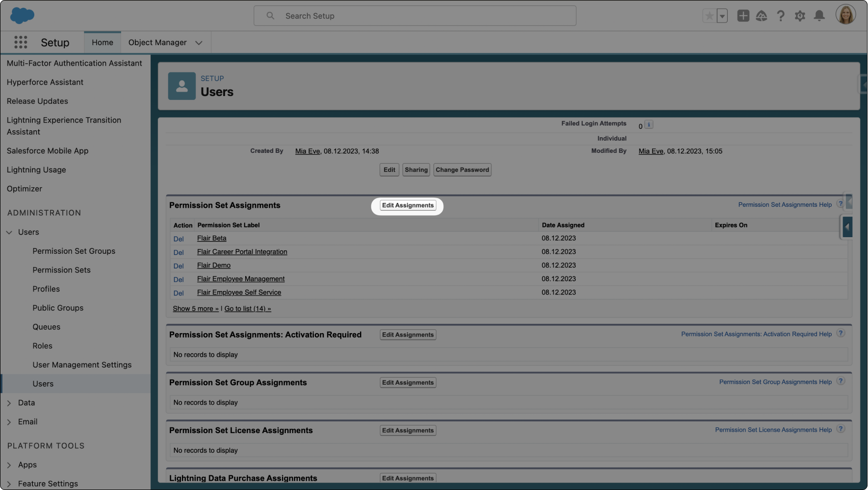Open the App Launcher grid icon

(x=21, y=42)
